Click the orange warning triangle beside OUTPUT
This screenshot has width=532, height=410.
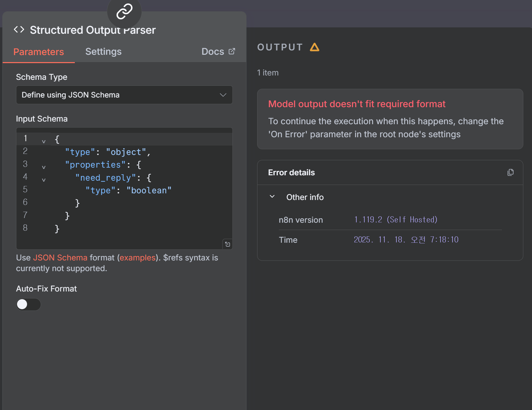click(x=314, y=47)
